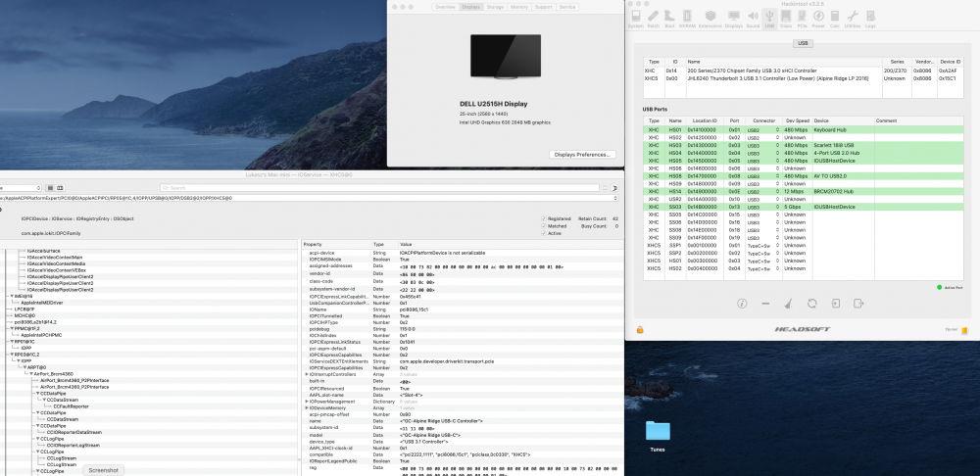Select the Boot icon in Hackintool toolbar

click(x=669, y=18)
